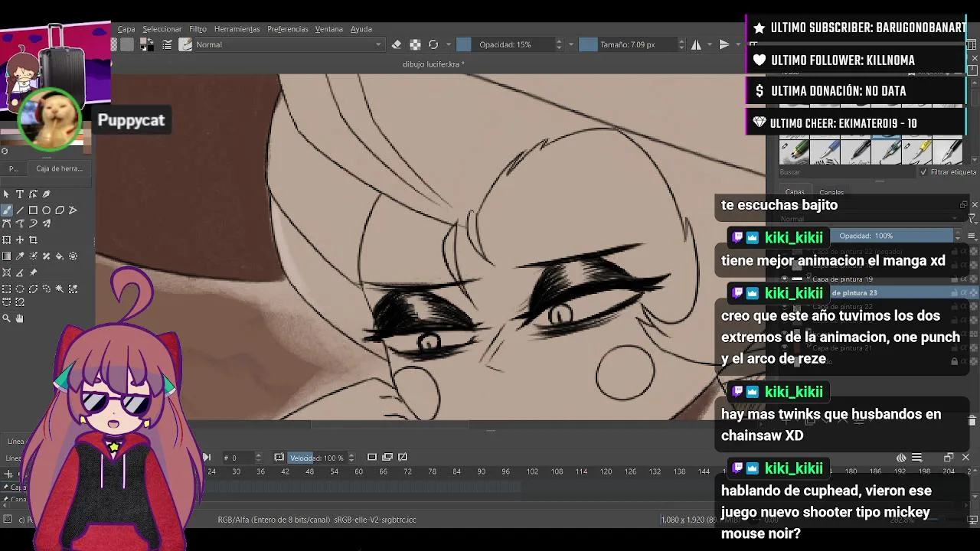Viewport: 980px width, 551px height.
Task: Toggle lock on Capa de pintura 19
Action: [x=954, y=279]
